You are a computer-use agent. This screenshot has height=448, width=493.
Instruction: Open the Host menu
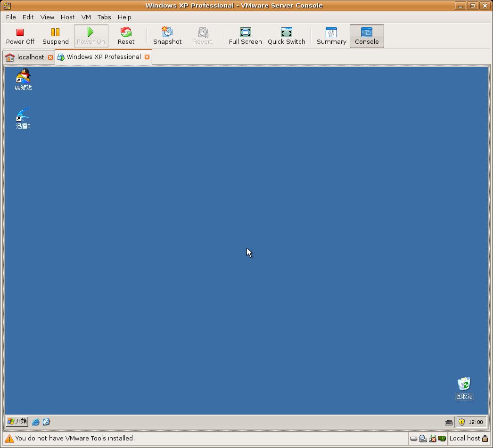pyautogui.click(x=67, y=17)
